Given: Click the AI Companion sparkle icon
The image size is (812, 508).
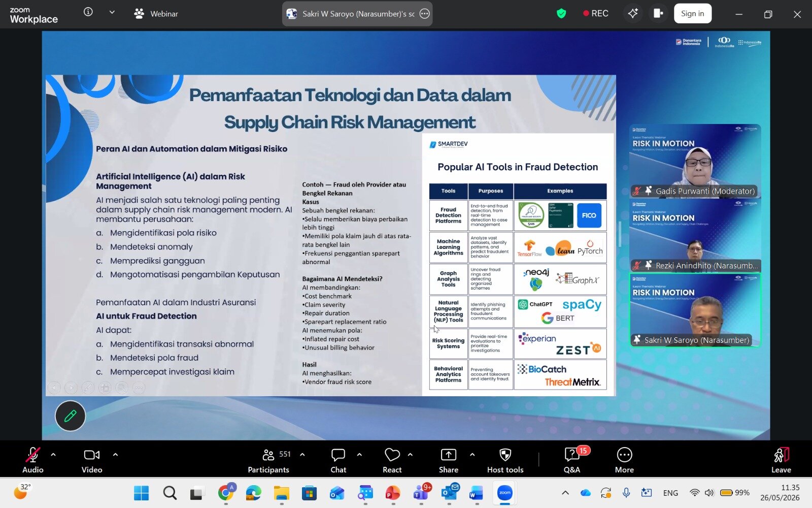Looking at the screenshot, I should pos(633,14).
